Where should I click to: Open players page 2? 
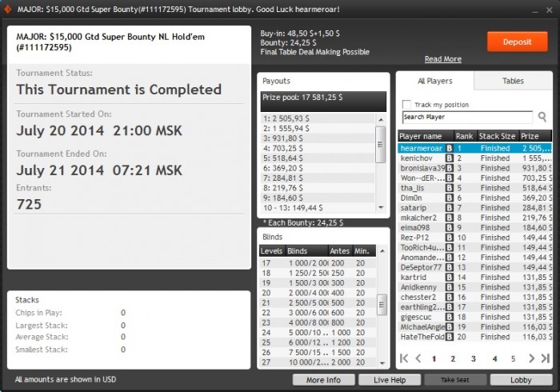click(x=453, y=358)
